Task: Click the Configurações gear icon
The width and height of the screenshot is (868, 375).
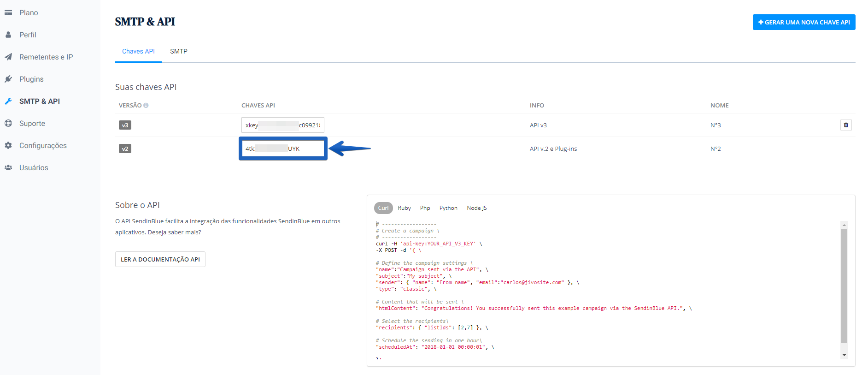Action: (x=8, y=145)
